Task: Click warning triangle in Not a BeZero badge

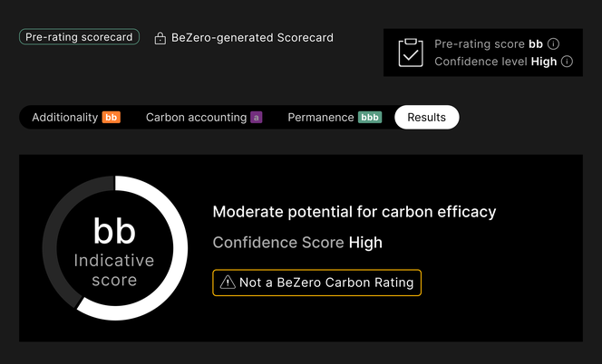Action: [x=228, y=283]
